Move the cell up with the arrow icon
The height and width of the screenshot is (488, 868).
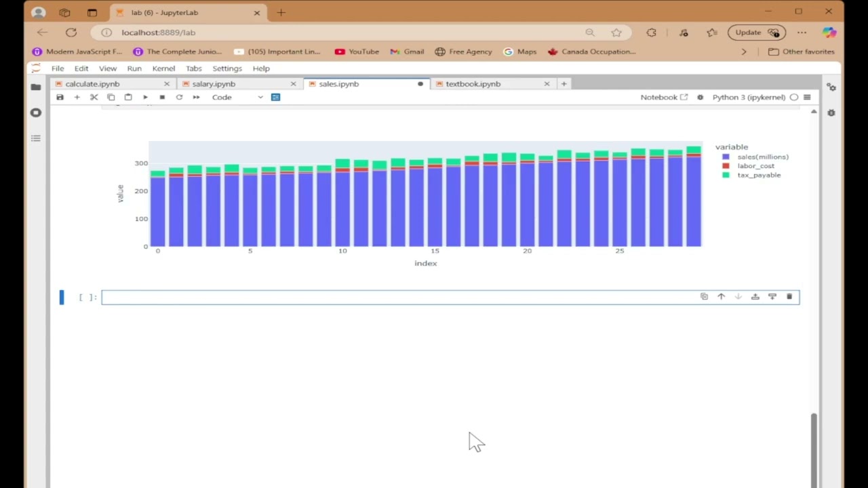point(721,297)
